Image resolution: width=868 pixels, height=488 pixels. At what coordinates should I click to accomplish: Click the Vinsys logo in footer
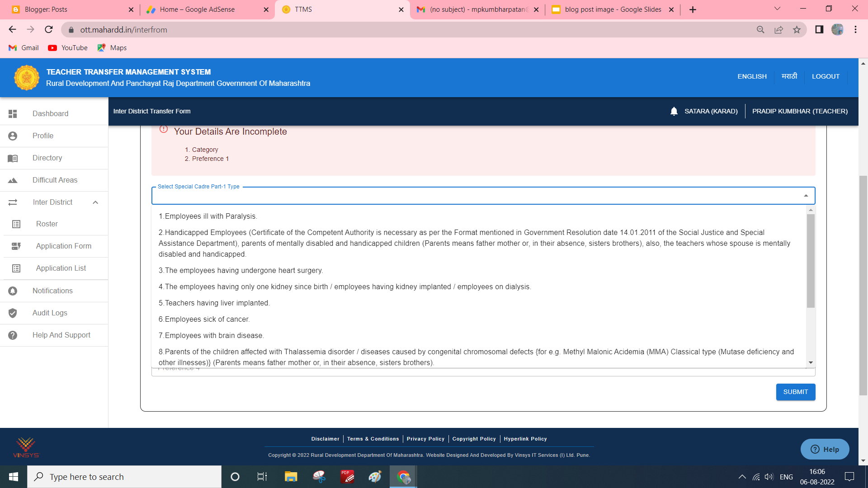click(26, 447)
